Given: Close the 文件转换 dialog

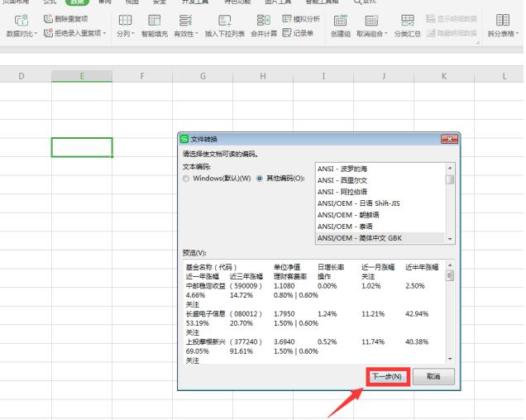Looking at the screenshot, I should [x=449, y=139].
